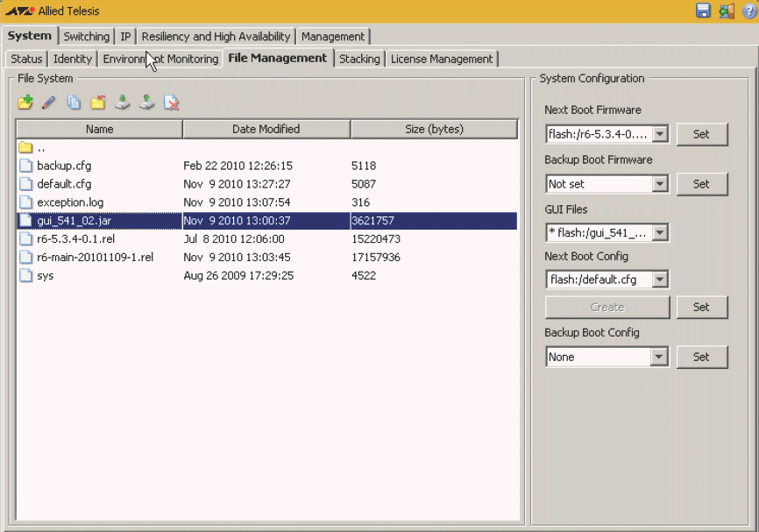The width and height of the screenshot is (759, 532).
Task: Select the sys file name
Action: (x=45, y=275)
